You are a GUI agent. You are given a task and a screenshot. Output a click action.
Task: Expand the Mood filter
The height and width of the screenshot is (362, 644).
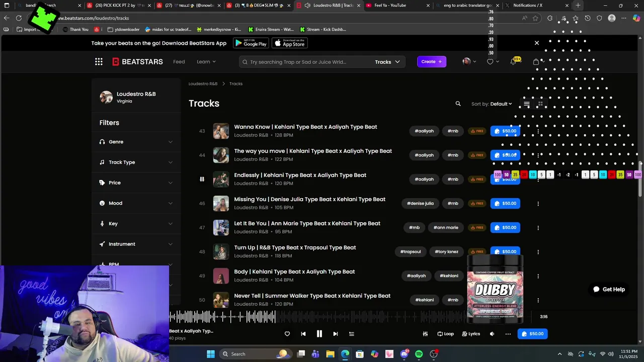tap(136, 203)
